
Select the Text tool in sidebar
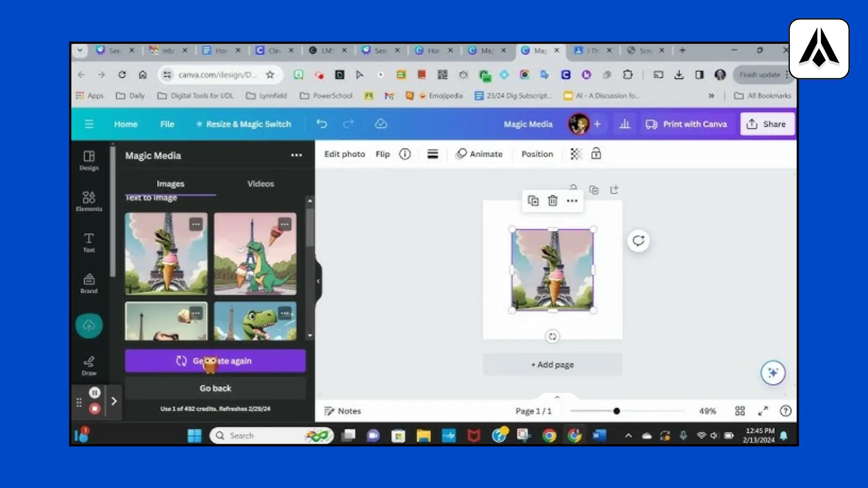click(89, 242)
